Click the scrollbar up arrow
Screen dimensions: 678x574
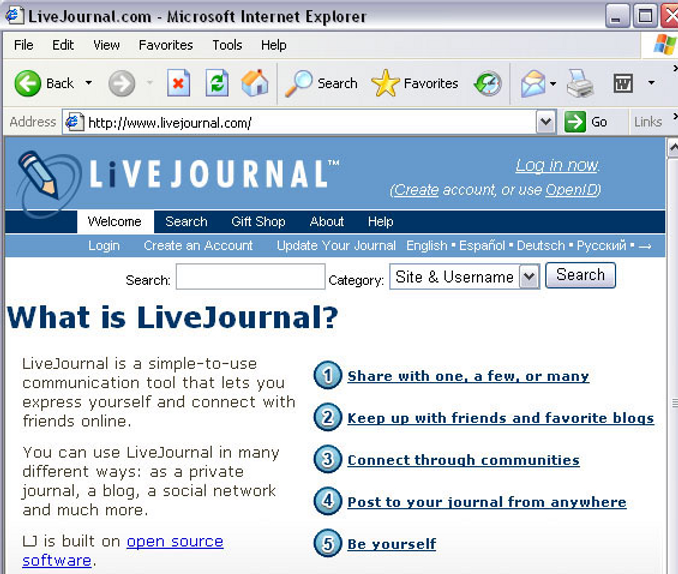click(673, 148)
